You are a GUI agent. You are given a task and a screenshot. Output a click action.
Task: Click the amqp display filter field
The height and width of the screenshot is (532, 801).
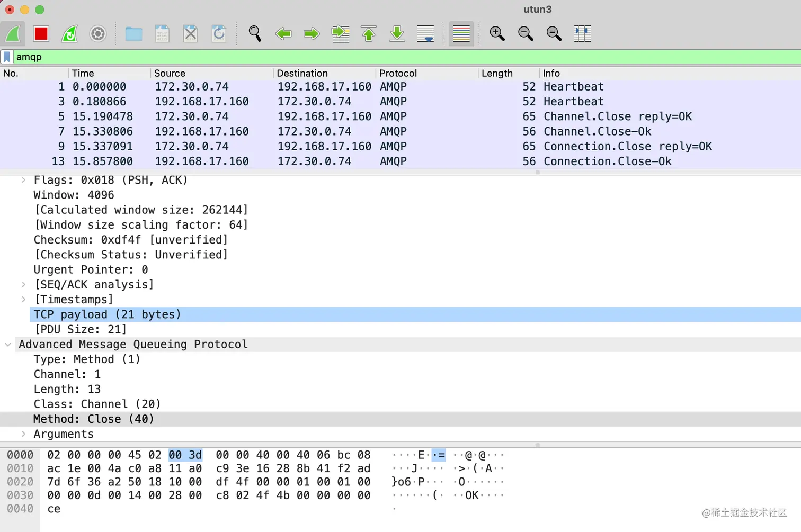(407, 57)
